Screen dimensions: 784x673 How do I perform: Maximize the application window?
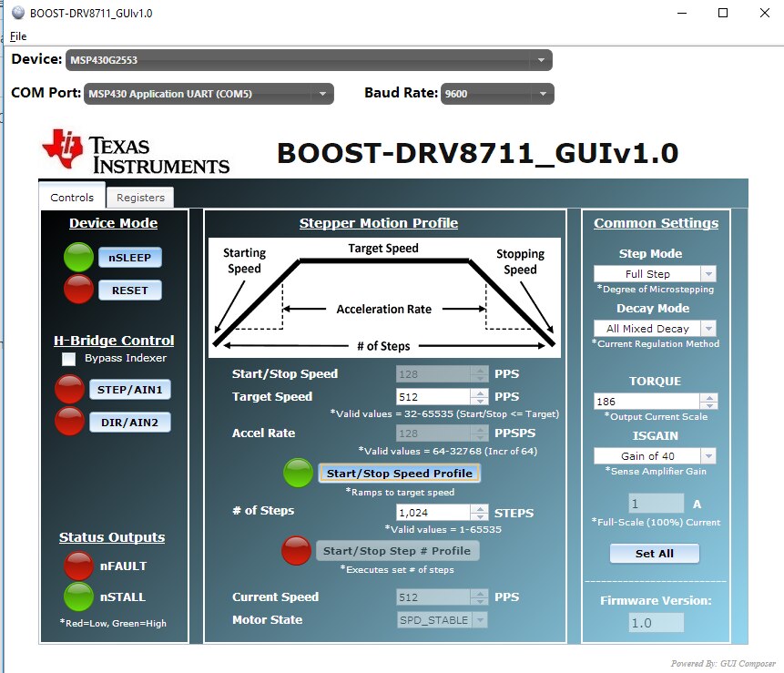[722, 13]
